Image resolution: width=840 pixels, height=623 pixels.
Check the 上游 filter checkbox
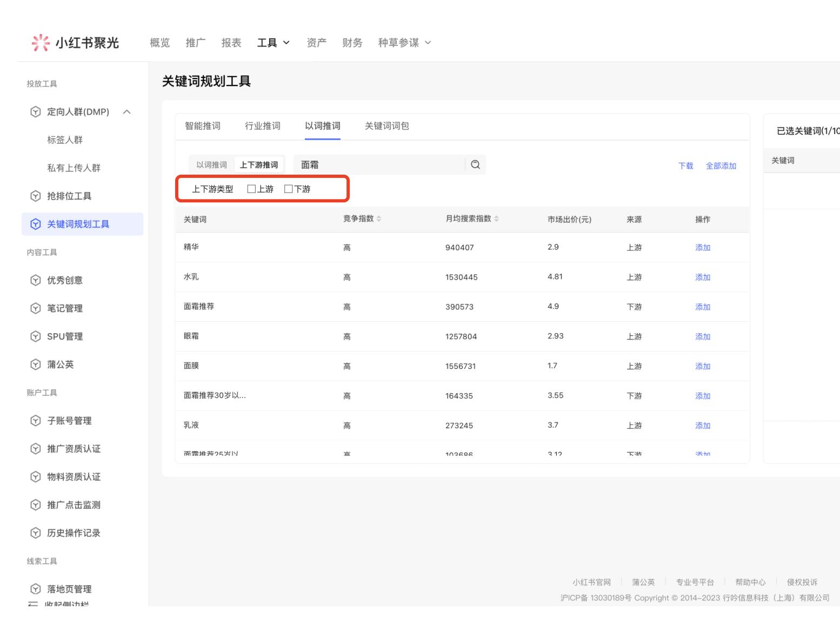point(251,189)
